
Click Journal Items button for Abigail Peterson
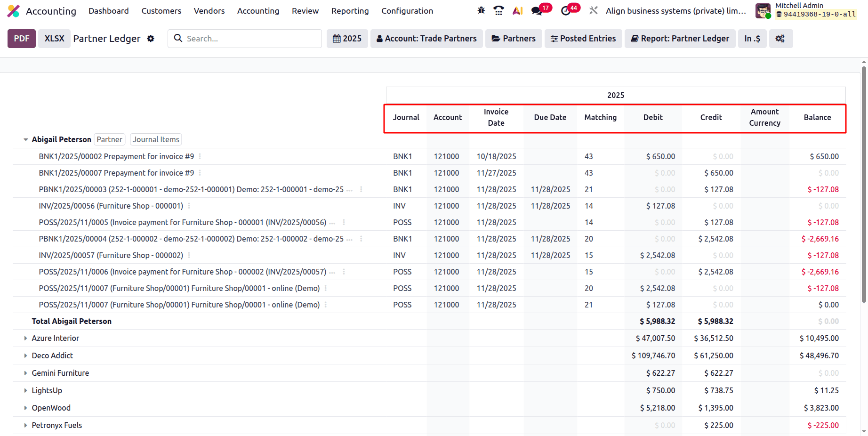click(156, 139)
